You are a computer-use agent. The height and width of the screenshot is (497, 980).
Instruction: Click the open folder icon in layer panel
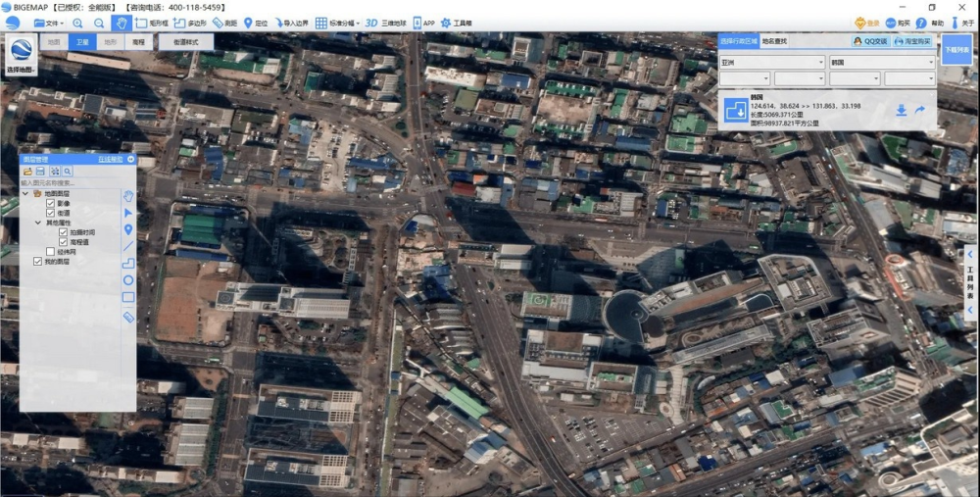coord(27,172)
